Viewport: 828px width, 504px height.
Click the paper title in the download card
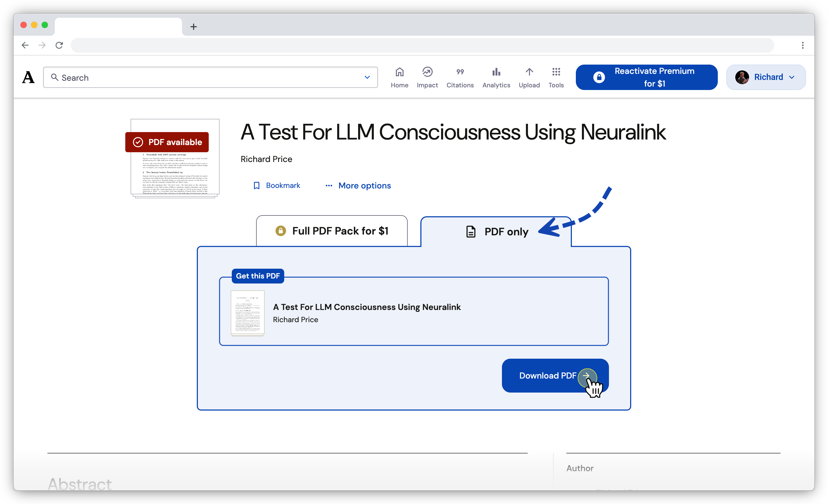click(367, 307)
